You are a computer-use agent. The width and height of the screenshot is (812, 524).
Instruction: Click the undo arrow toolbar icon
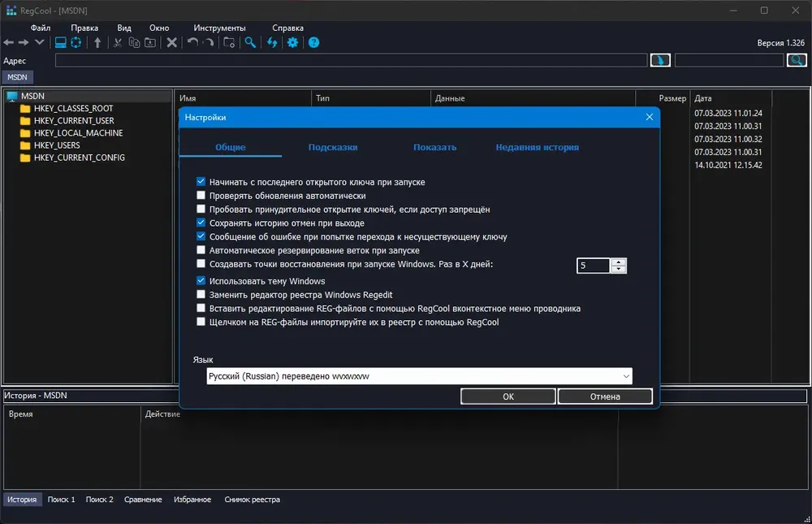pos(192,42)
